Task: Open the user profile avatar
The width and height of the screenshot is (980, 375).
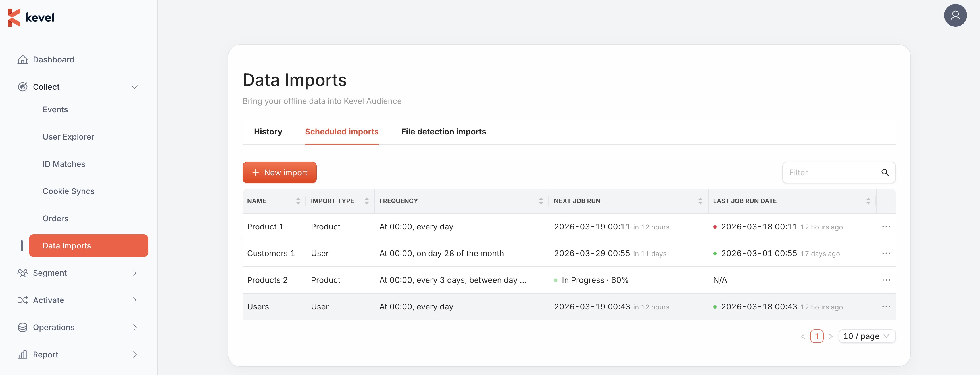Action: click(x=955, y=15)
